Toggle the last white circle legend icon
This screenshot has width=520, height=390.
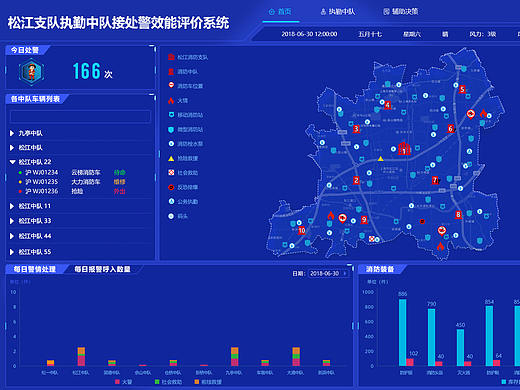[171, 216]
